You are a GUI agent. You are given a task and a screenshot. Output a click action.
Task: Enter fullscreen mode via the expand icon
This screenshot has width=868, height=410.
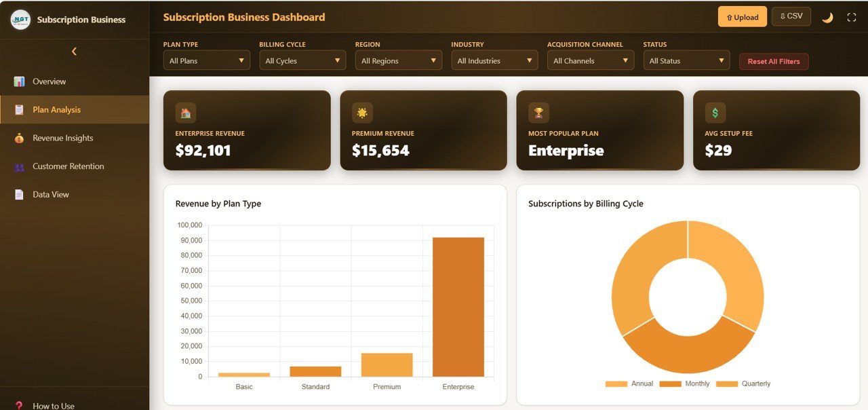click(852, 16)
